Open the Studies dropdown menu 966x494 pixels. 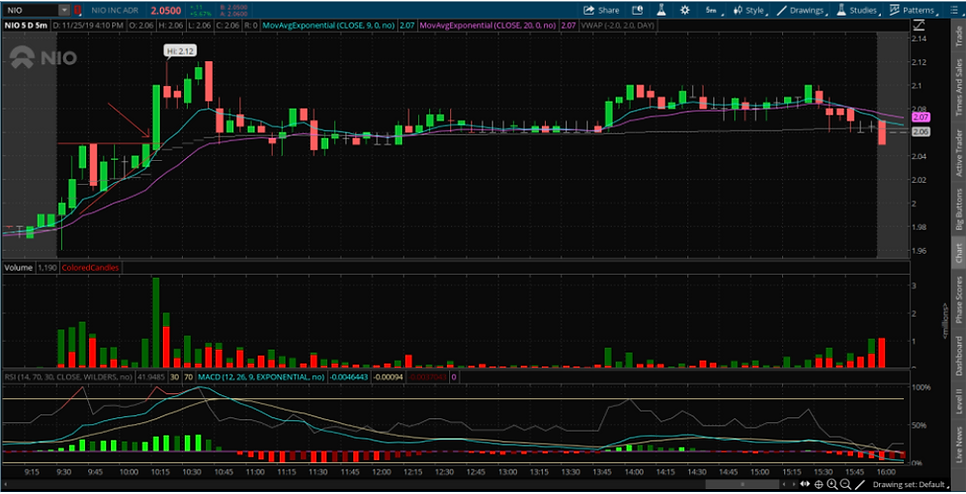pyautogui.click(x=857, y=10)
